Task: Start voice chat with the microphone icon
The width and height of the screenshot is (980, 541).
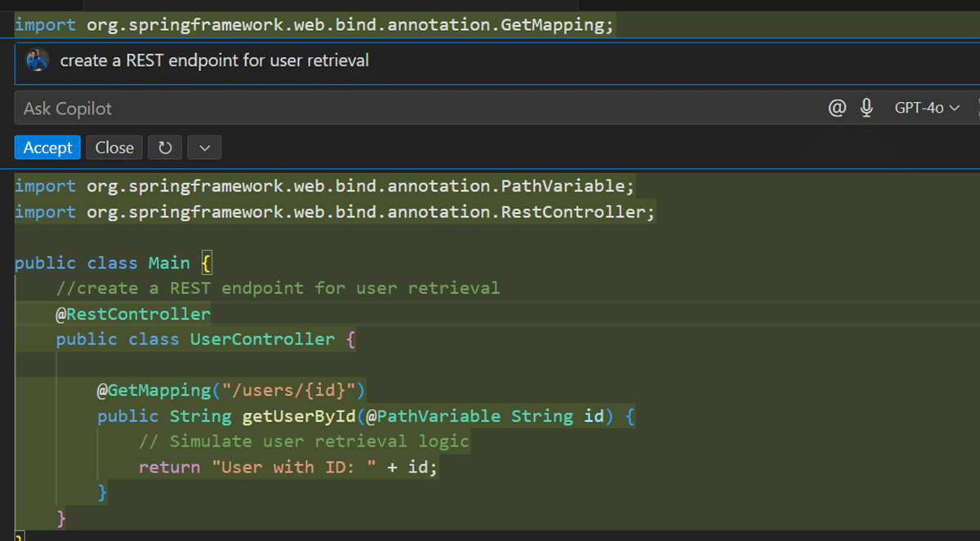Action: (x=866, y=108)
